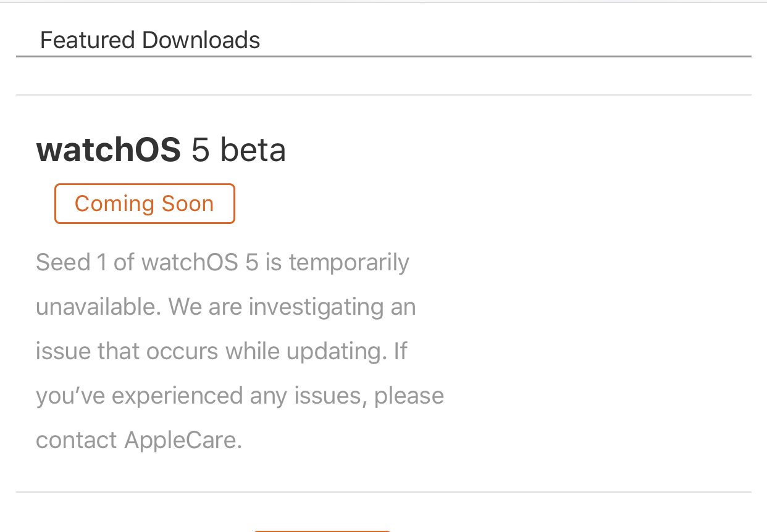Click the bold watchOS word in title
The height and width of the screenshot is (532, 767).
tap(109, 150)
